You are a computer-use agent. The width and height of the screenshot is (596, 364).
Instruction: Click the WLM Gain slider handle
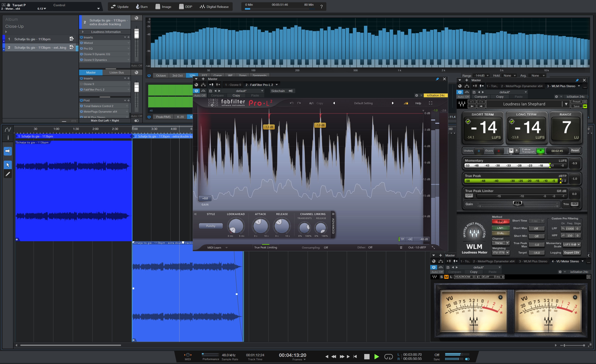517,203
